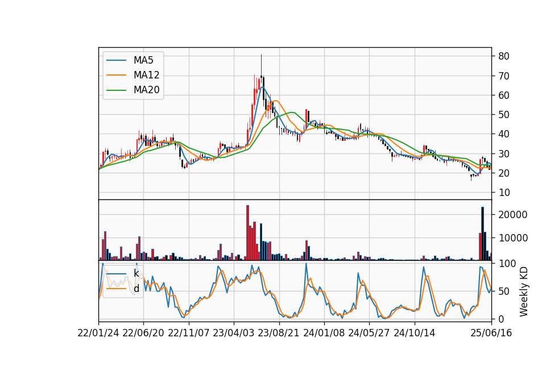Click the tallest black volume bar
Image resolution: width=546 pixels, height=392 pixels.
point(483,233)
